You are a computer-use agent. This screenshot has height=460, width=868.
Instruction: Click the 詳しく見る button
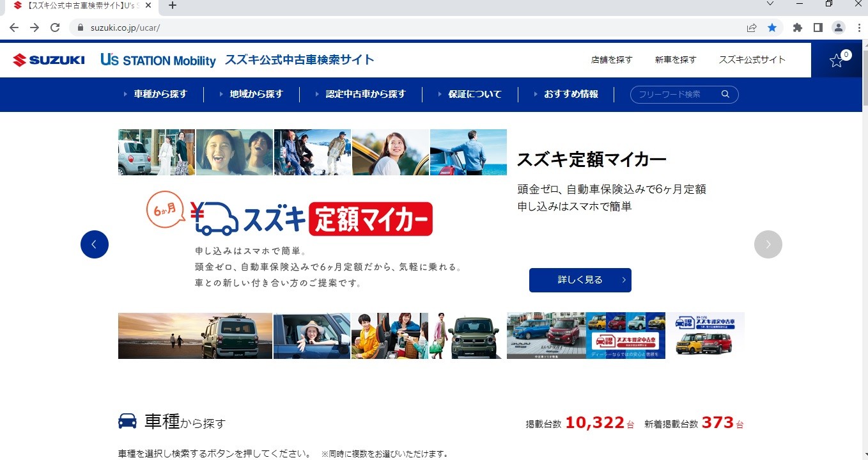click(x=580, y=280)
